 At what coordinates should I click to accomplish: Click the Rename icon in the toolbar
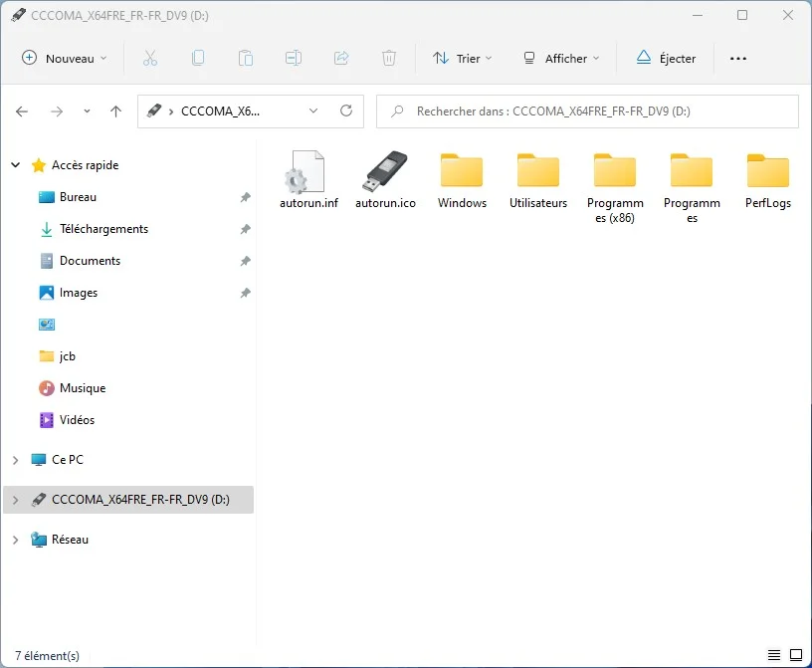point(294,58)
